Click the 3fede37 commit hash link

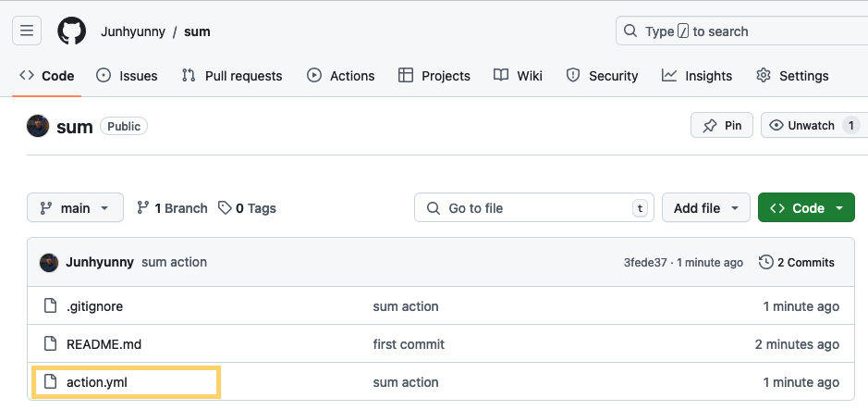tap(645, 263)
